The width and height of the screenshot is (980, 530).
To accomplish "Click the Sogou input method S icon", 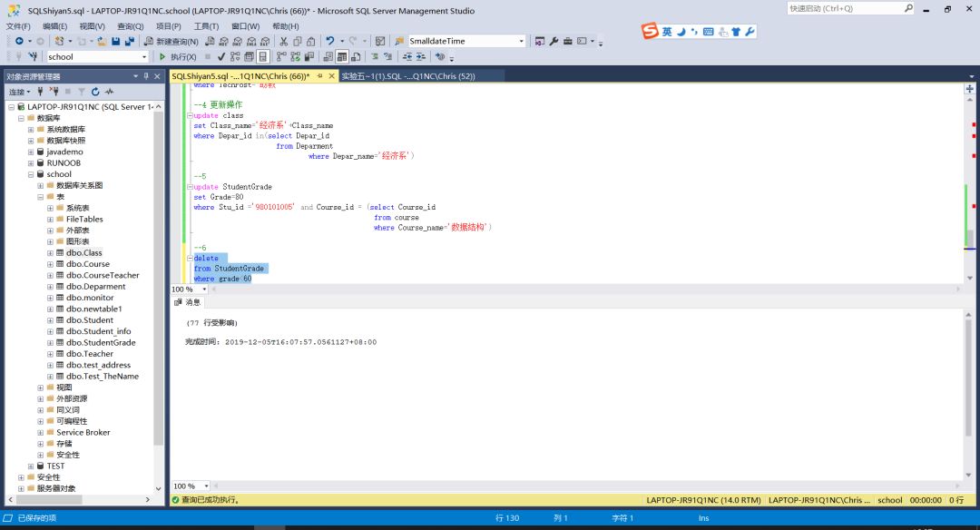I will [x=650, y=32].
